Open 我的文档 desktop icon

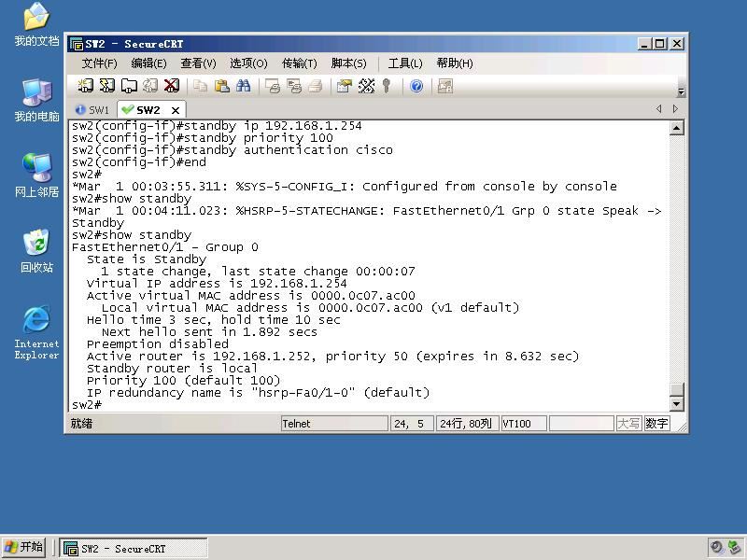(x=36, y=24)
